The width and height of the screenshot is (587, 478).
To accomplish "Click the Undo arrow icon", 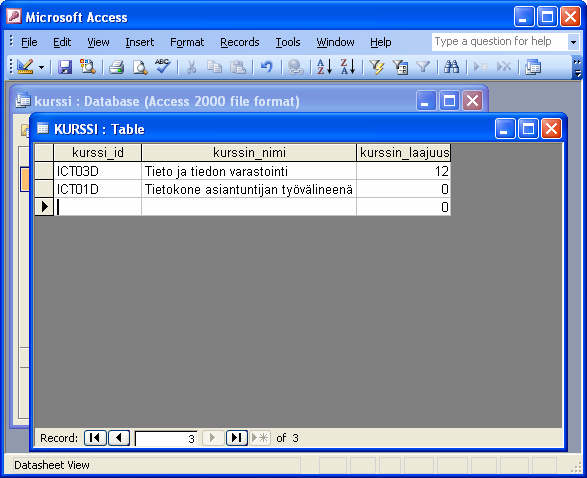I will [267, 67].
